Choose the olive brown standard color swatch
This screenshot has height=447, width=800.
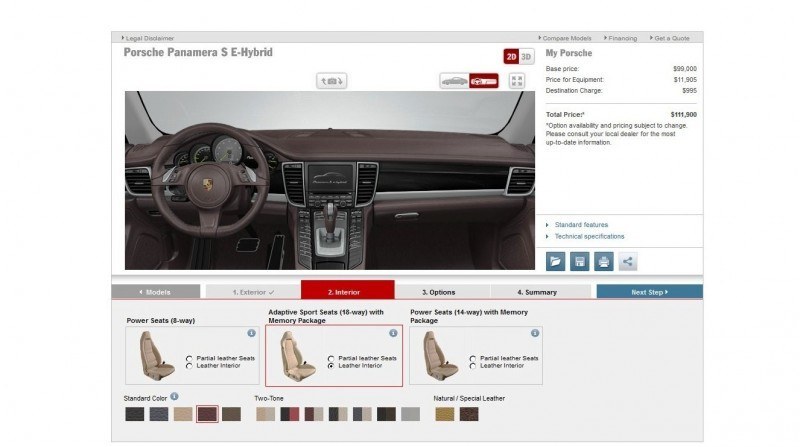pos(231,414)
